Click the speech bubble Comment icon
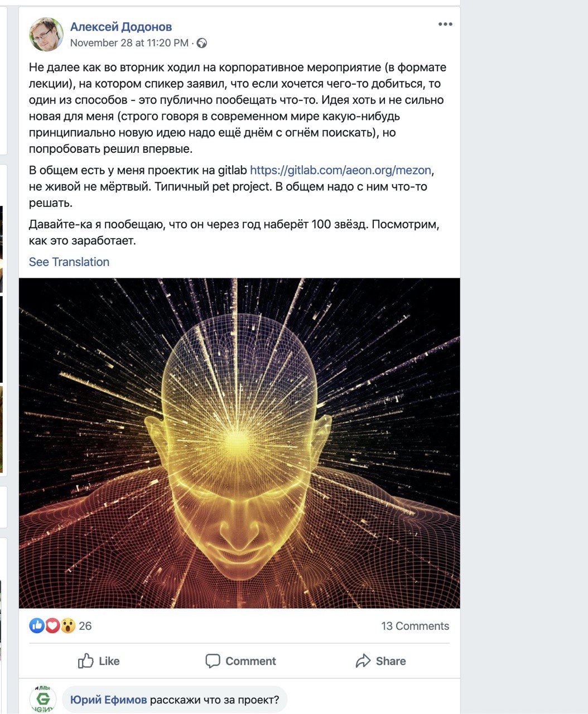This screenshot has height=714, width=588. [x=213, y=661]
